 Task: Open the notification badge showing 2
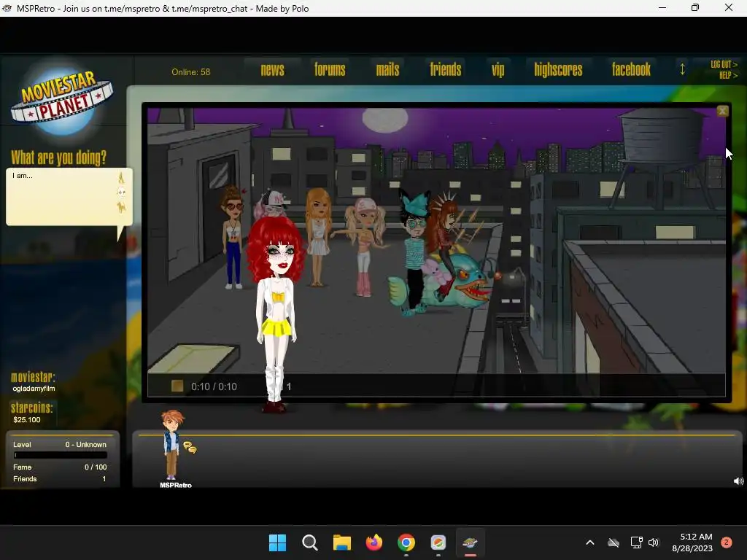[727, 542]
